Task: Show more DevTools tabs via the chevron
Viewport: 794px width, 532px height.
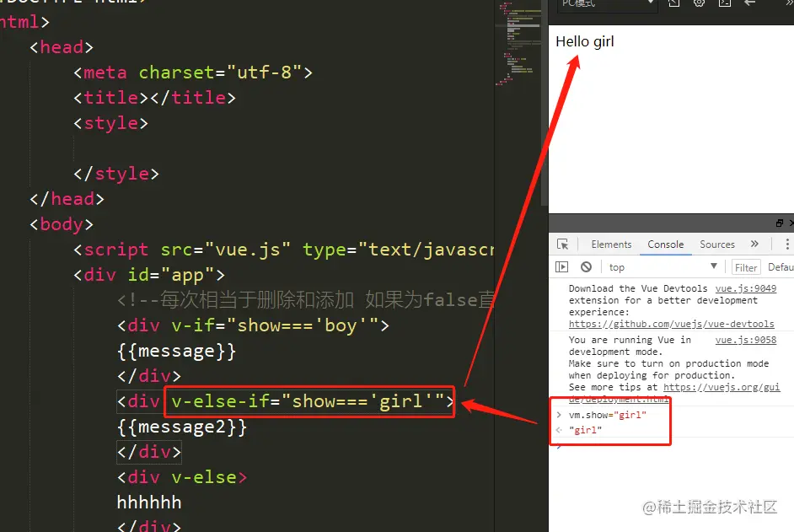Action: click(x=754, y=244)
